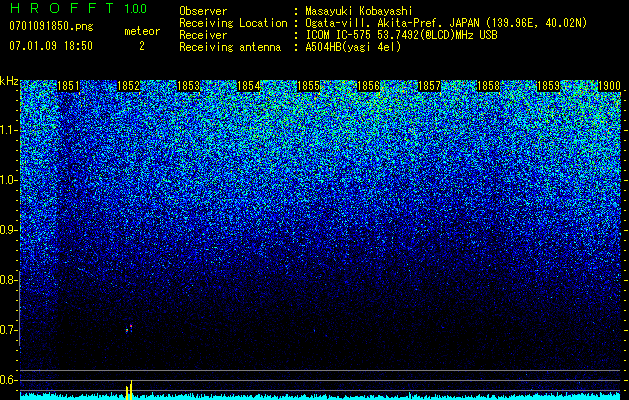This screenshot has width=629, height=400.
Task: Click the 1853 time marker
Action: pos(188,86)
